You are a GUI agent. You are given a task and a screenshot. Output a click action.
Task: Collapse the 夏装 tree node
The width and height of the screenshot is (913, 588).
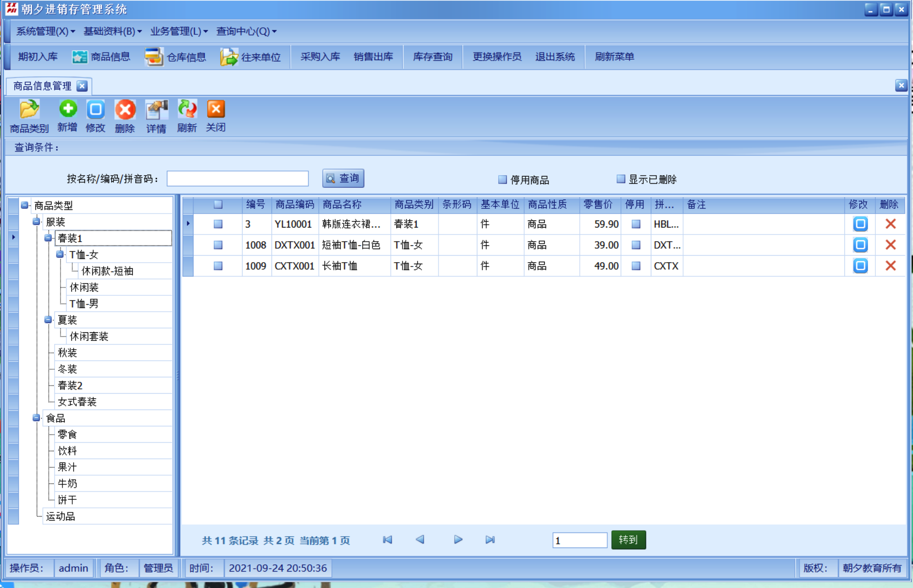[x=48, y=320]
